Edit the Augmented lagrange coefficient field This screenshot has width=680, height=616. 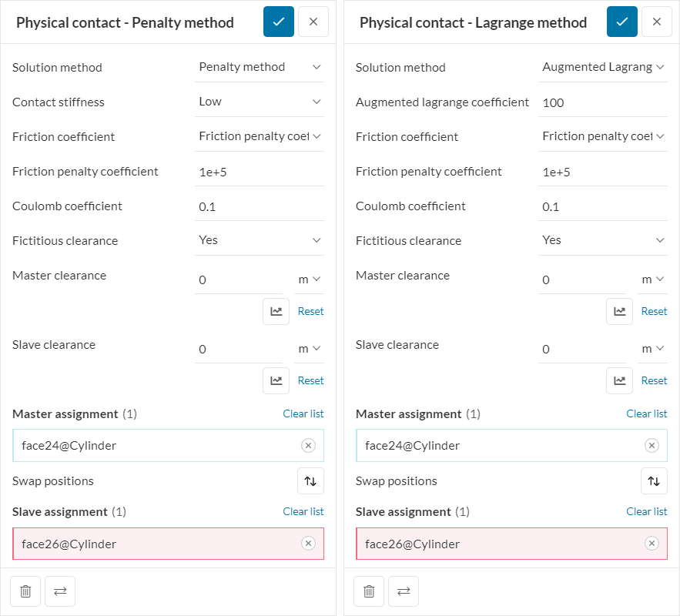603,102
